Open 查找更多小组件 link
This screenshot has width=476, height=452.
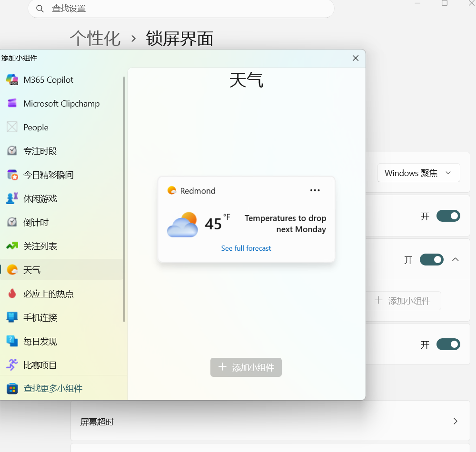(x=53, y=389)
